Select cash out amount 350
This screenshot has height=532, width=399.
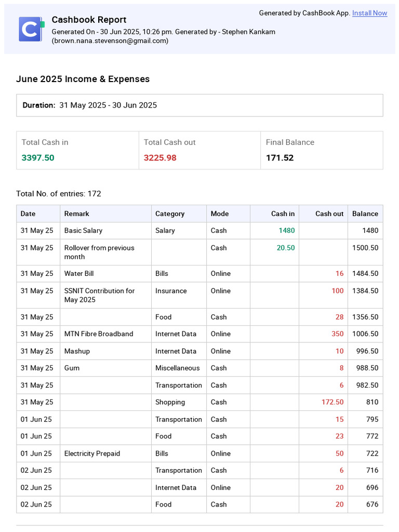click(x=338, y=334)
